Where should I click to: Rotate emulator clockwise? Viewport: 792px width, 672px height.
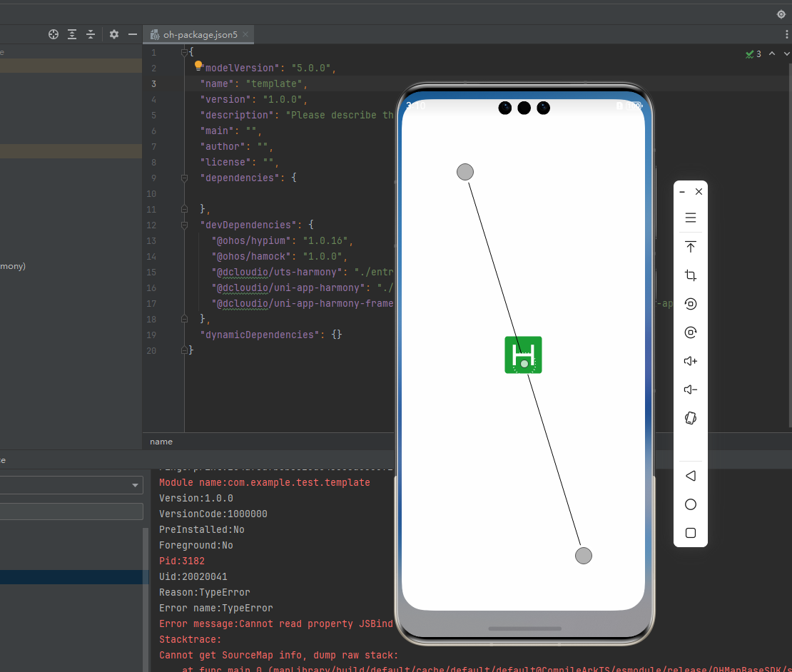click(691, 332)
